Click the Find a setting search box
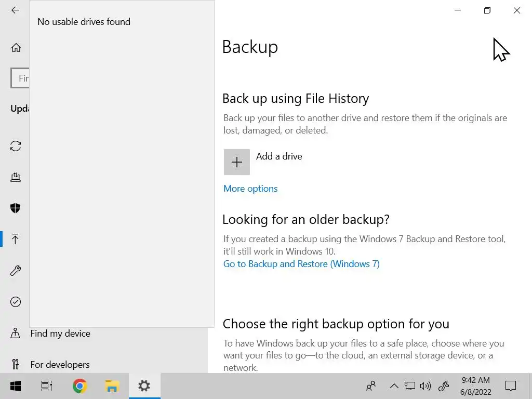Viewport: 532px width, 399px height. tap(21, 78)
